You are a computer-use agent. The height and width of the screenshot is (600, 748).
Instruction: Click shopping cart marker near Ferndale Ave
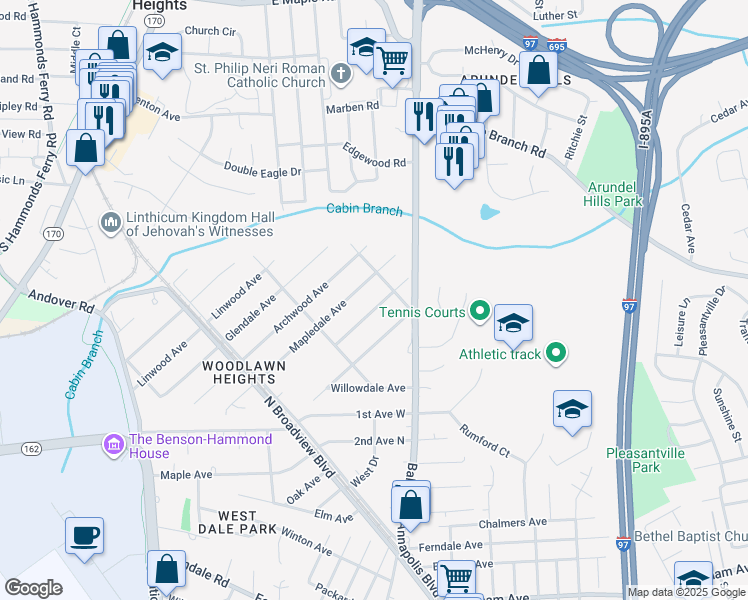click(x=457, y=579)
